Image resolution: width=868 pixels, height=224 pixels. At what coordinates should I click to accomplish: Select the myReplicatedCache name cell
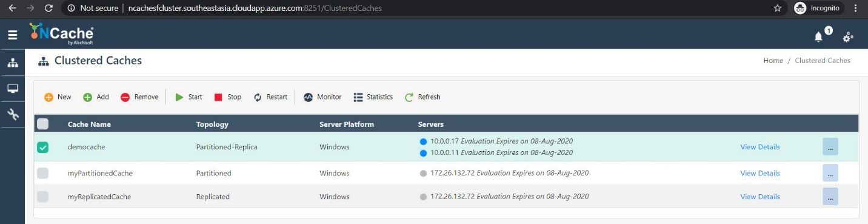pyautogui.click(x=99, y=197)
